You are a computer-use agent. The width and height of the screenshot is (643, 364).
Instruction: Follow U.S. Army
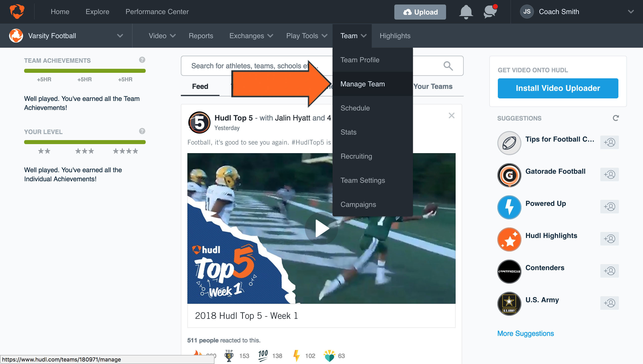(x=610, y=303)
